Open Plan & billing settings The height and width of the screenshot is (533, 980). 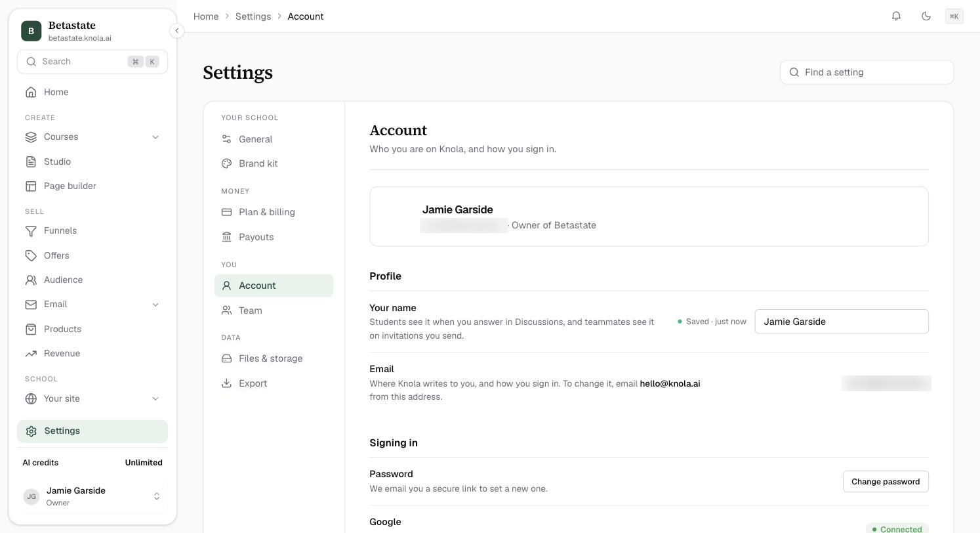click(274, 212)
